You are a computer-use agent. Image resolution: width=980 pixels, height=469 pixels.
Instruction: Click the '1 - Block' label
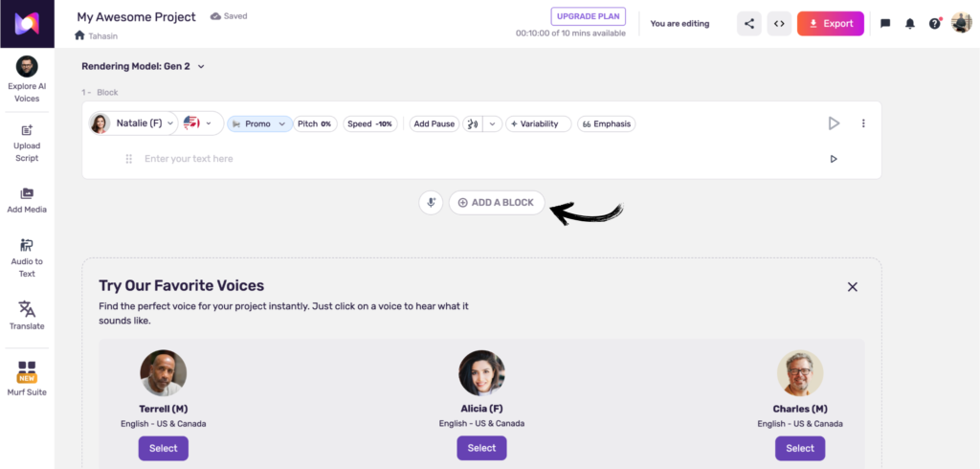coord(100,93)
